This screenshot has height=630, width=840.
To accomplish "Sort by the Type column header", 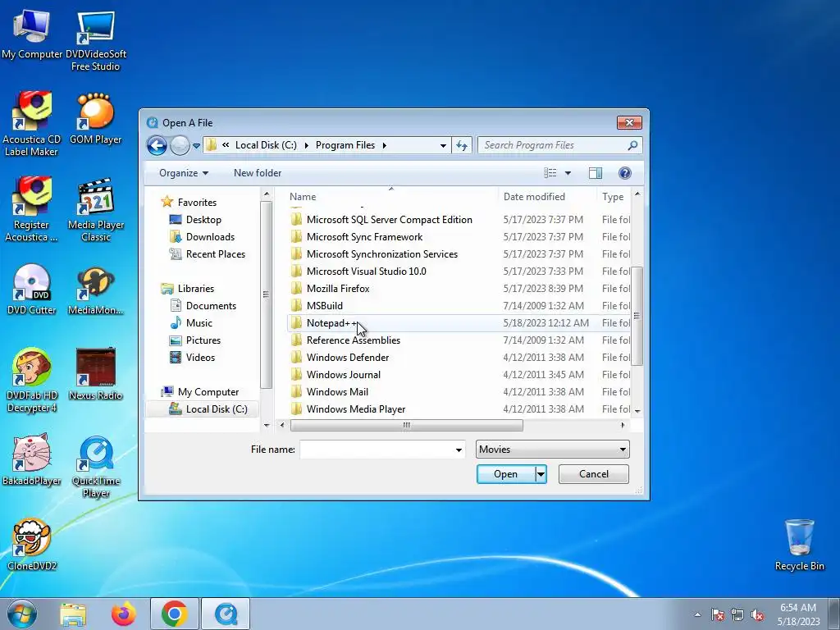I will [614, 197].
